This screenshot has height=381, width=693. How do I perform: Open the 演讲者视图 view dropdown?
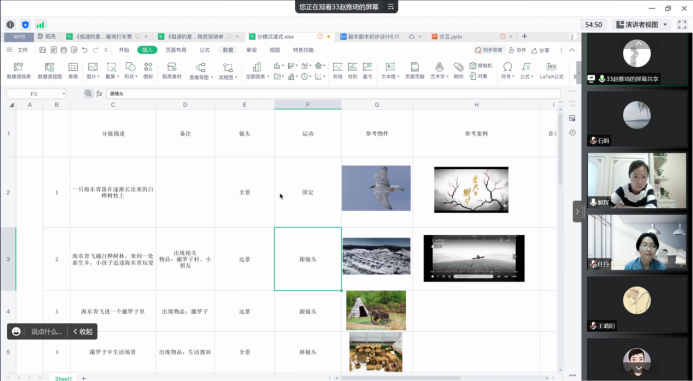(x=642, y=25)
